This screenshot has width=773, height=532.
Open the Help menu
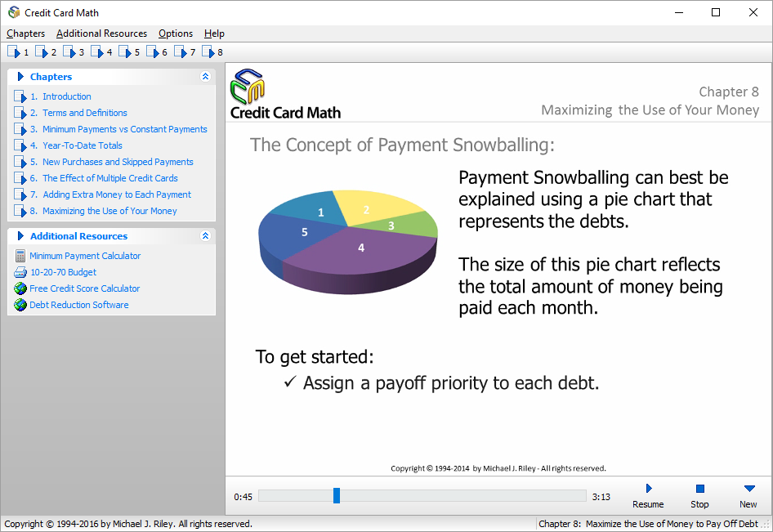coord(214,34)
